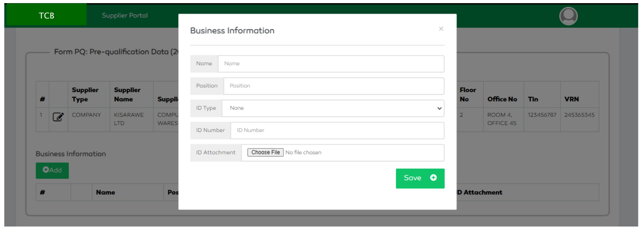Click the Tin column header

pyautogui.click(x=533, y=99)
